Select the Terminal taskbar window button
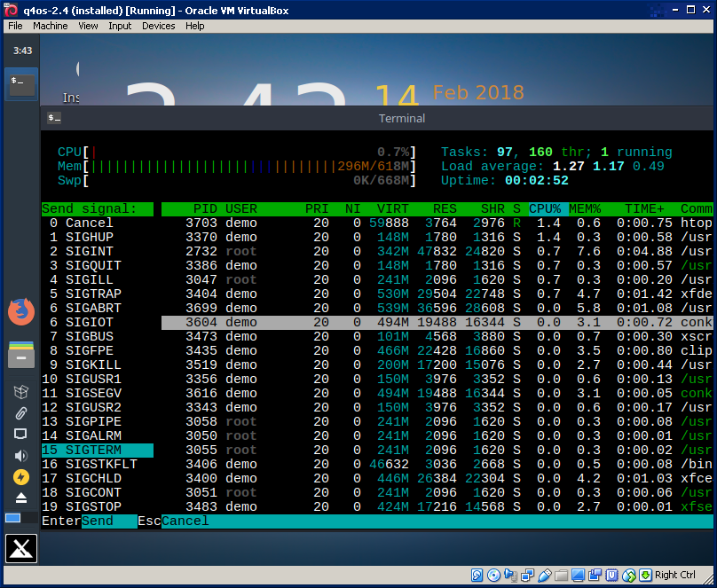717x588 pixels. pyautogui.click(x=21, y=84)
